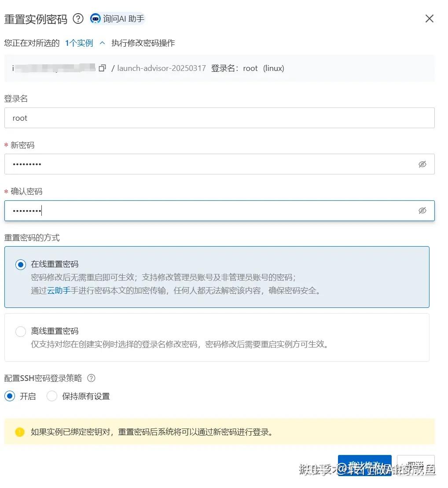Click the 重置密码的方式 section label
The image size is (448, 488).
coord(32,238)
